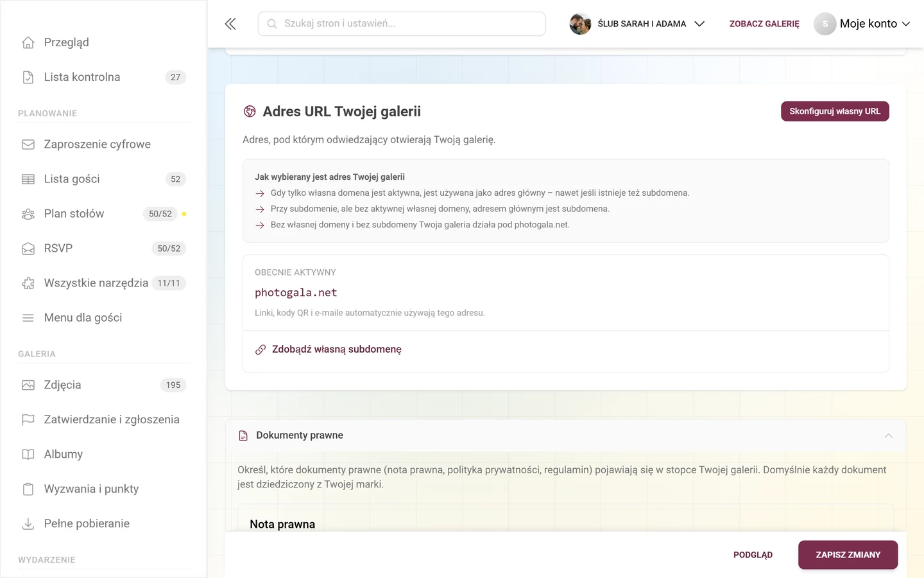Click the Pełne pobieranie download icon
The height and width of the screenshot is (578, 924).
[28, 524]
